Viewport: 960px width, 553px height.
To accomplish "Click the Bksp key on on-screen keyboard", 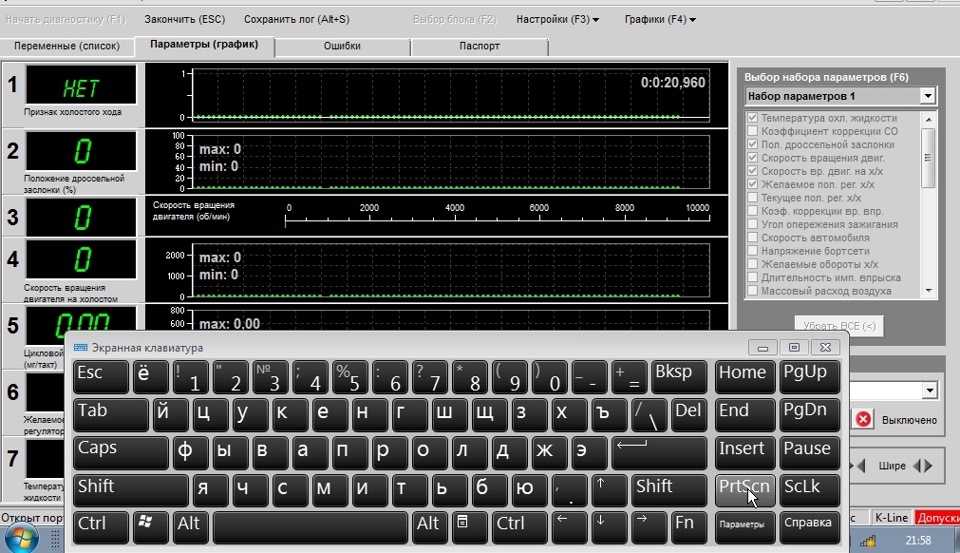I will (x=678, y=376).
